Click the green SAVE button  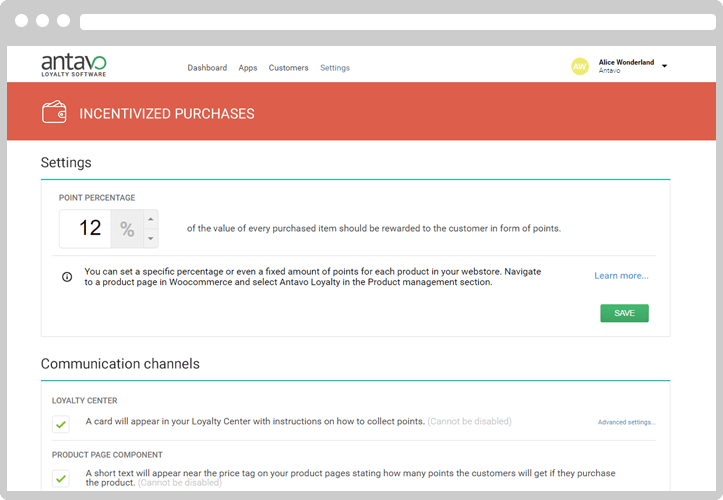pos(624,313)
